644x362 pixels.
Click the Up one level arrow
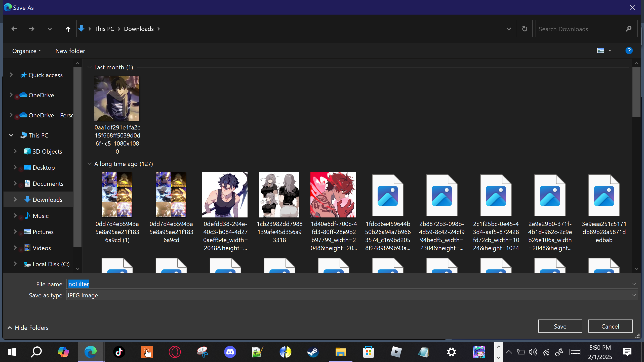(68, 29)
